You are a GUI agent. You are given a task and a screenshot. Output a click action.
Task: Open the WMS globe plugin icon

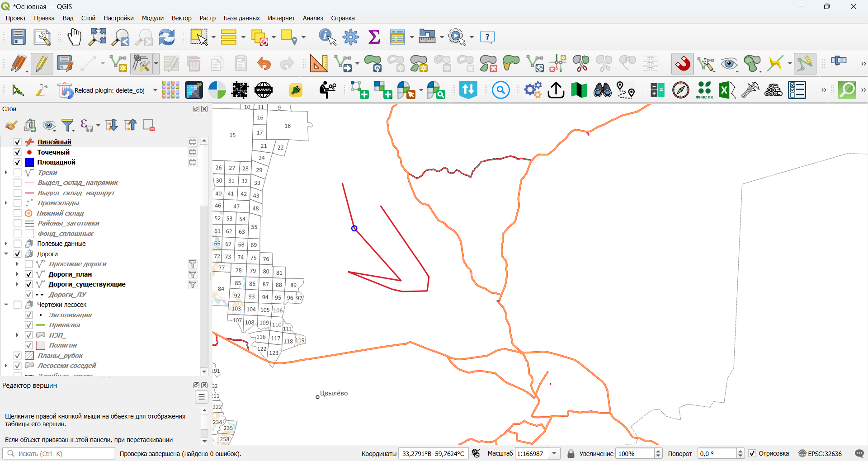tap(264, 90)
